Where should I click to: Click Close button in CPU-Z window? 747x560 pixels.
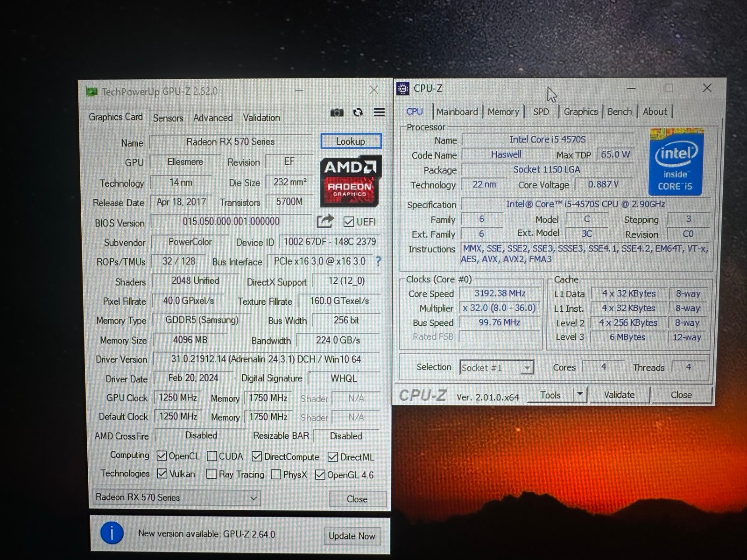coord(681,395)
